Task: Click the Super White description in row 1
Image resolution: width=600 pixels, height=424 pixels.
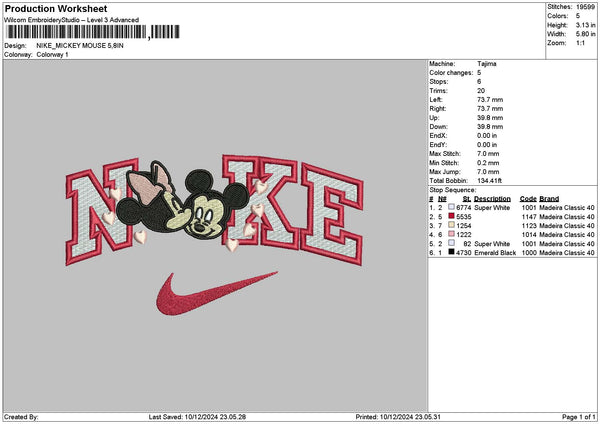Action: [492, 208]
